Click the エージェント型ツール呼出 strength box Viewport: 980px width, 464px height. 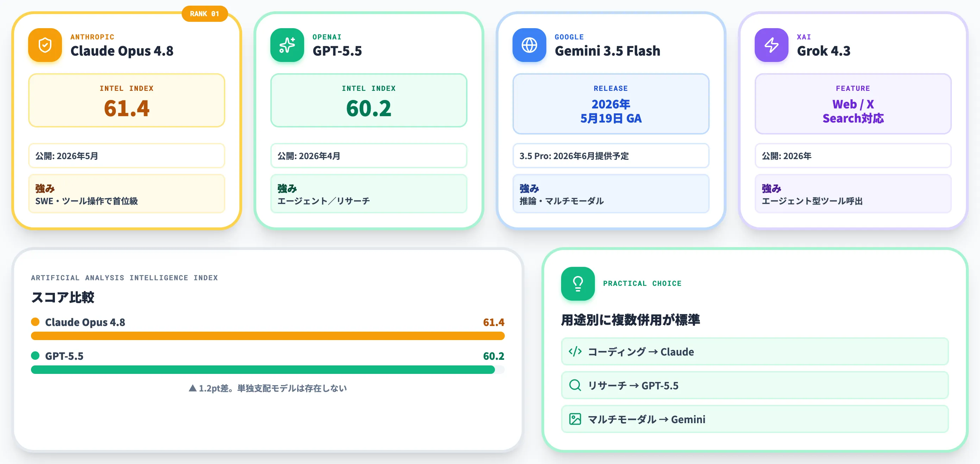click(x=853, y=194)
